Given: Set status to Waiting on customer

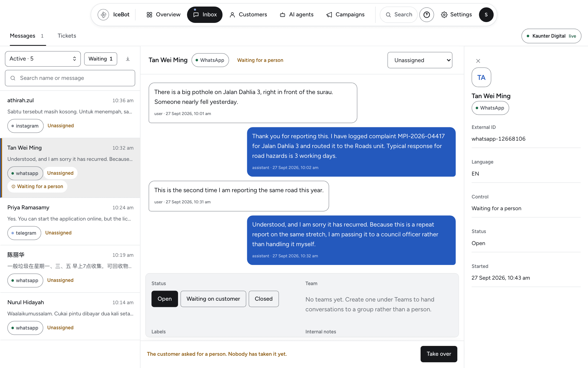Looking at the screenshot, I should (x=213, y=299).
